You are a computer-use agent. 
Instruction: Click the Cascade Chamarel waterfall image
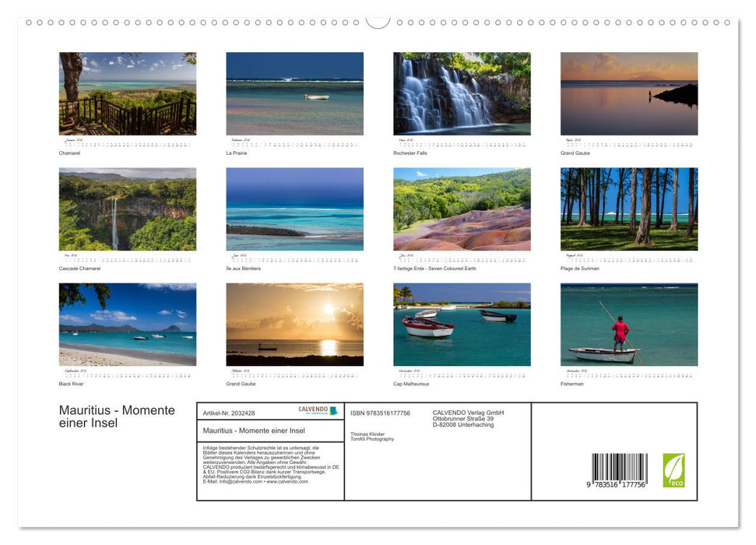coord(127,208)
